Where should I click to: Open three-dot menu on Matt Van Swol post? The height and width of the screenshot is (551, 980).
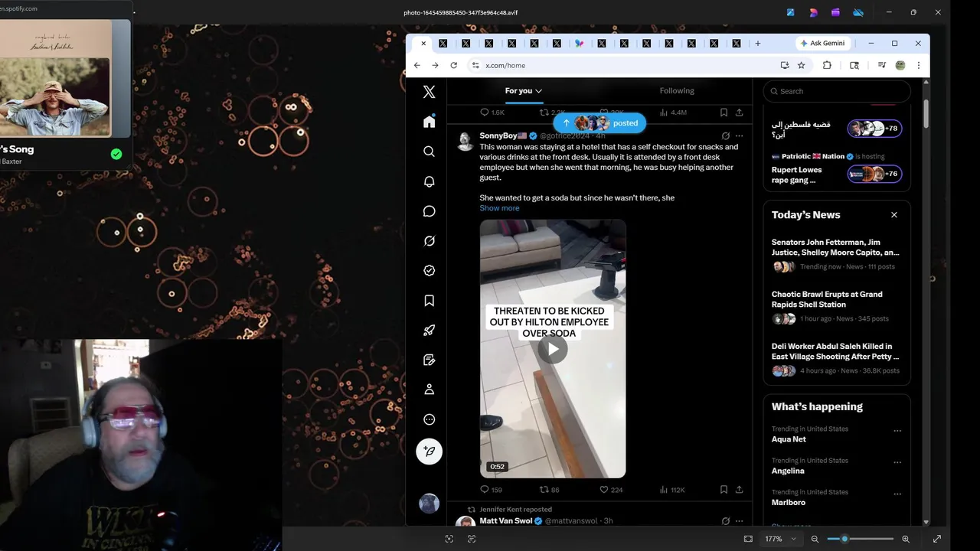[x=739, y=521]
